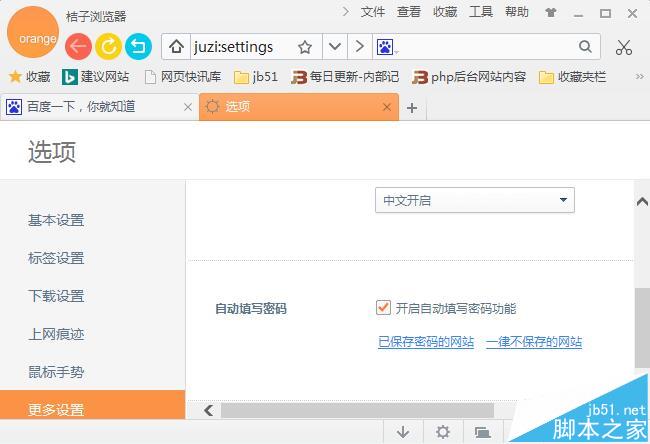Image resolution: width=650 pixels, height=444 pixels.
Task: Open the home page icon
Action: click(x=176, y=46)
